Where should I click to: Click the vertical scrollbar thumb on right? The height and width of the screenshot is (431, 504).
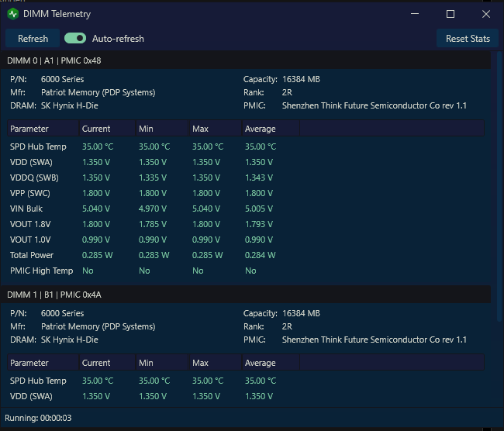coord(499,186)
